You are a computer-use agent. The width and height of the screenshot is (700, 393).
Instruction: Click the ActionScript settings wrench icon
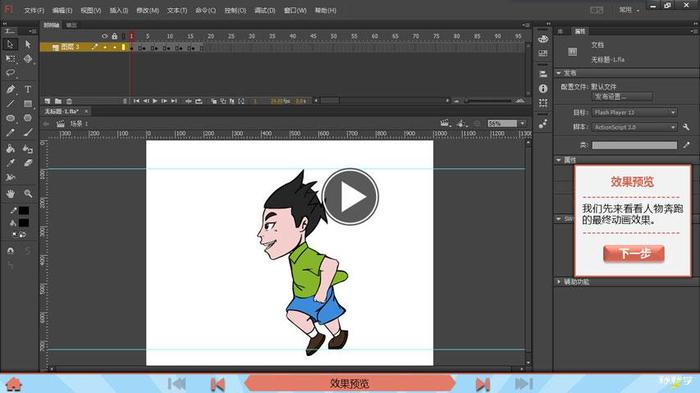pos(686,127)
